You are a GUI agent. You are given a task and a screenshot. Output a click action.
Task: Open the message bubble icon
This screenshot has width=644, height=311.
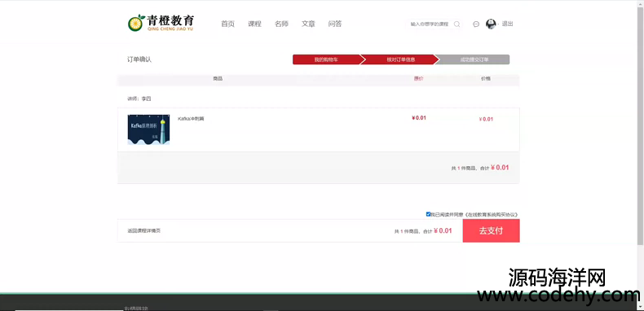476,24
